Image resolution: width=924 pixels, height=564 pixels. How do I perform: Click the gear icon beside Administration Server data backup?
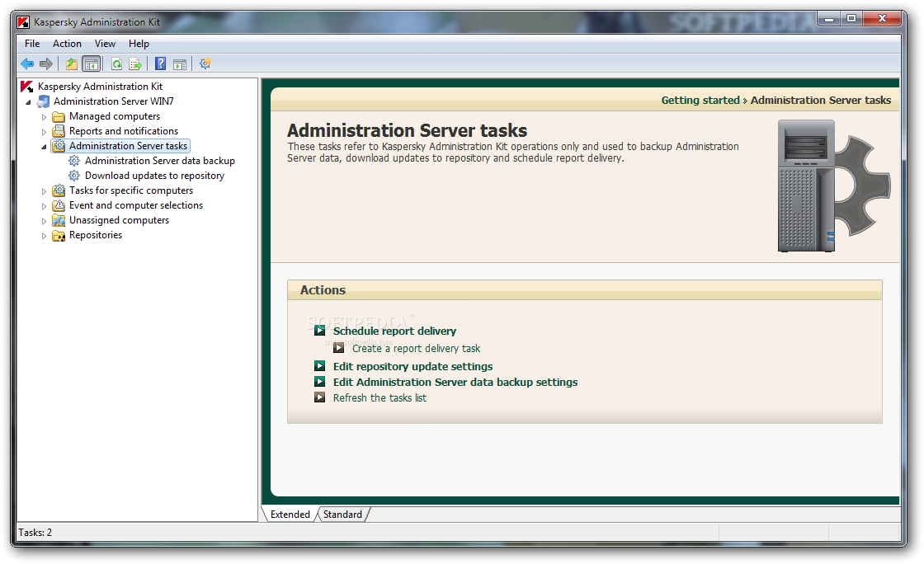click(74, 161)
